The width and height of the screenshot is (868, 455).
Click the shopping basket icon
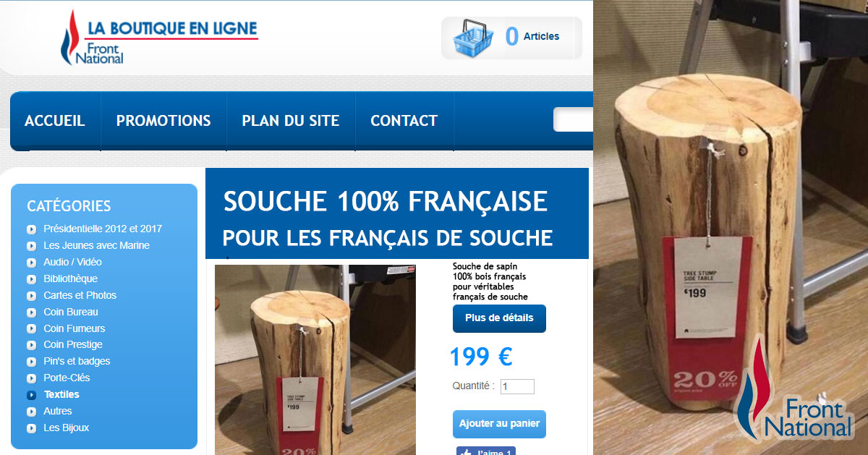click(473, 38)
